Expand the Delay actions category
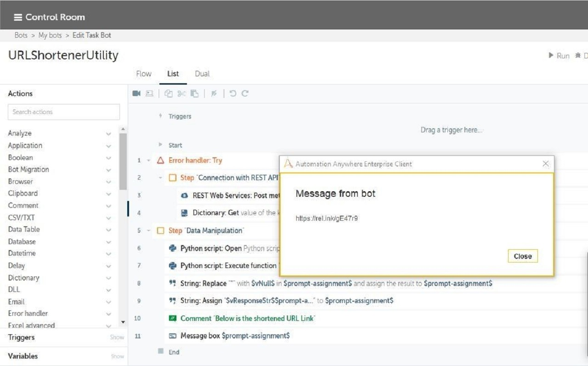Viewport: 588px width, 366px height. point(108,266)
